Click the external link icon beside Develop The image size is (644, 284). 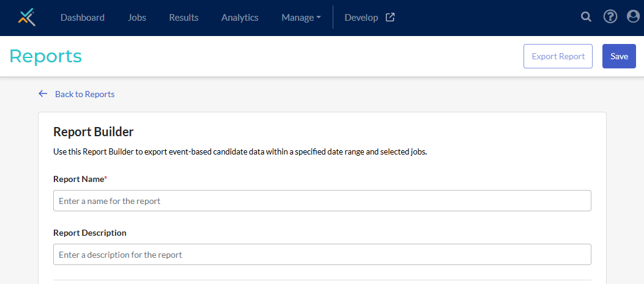pos(390,17)
